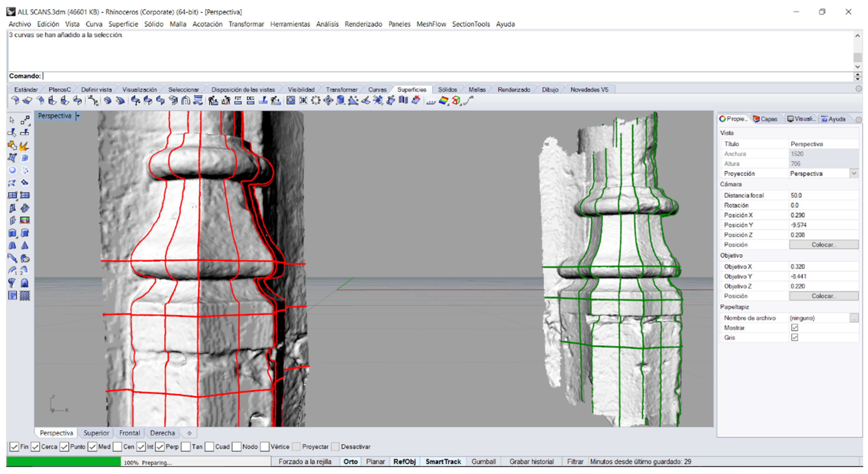Screen dimensions: 868x474
Task: Click the DEG change degree icon
Action: tap(250, 100)
